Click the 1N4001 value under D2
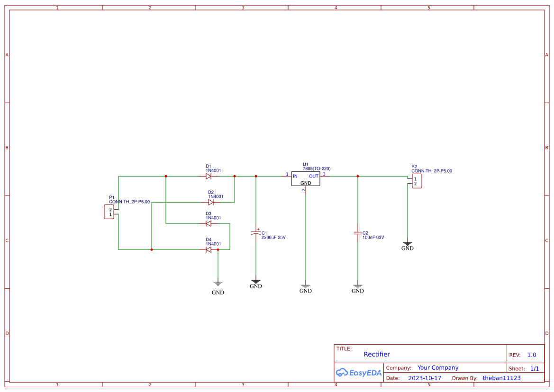Screen dimensions: 554x392 (216, 196)
